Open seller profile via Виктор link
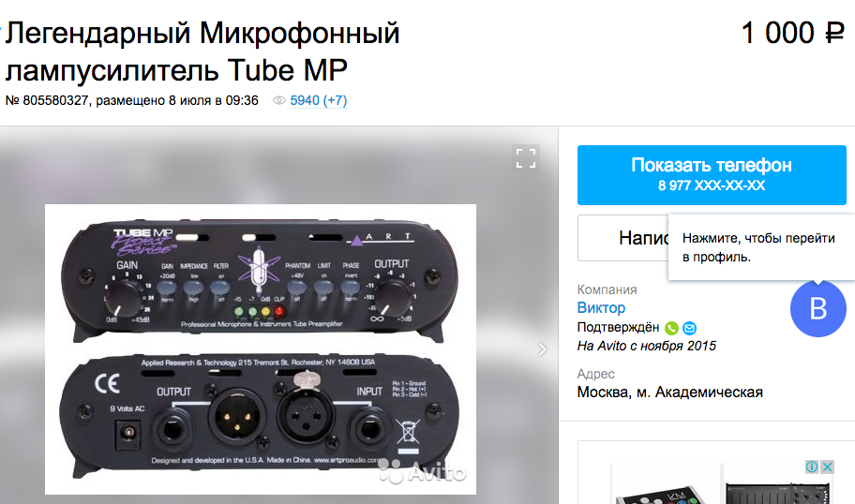 pyautogui.click(x=601, y=308)
